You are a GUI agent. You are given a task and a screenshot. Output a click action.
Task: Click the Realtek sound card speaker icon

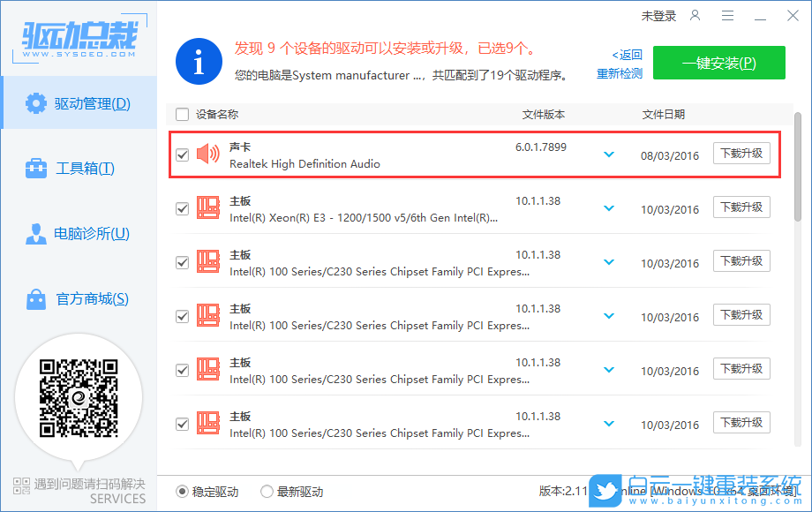click(207, 152)
